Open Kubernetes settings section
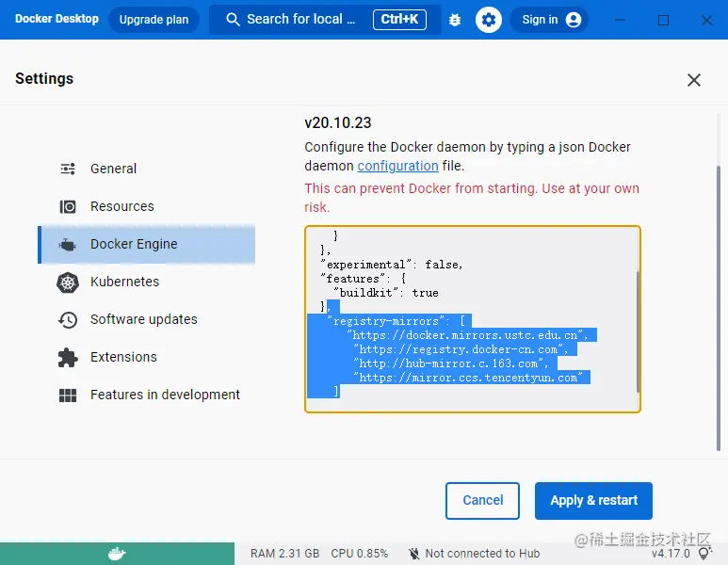 [146, 282]
